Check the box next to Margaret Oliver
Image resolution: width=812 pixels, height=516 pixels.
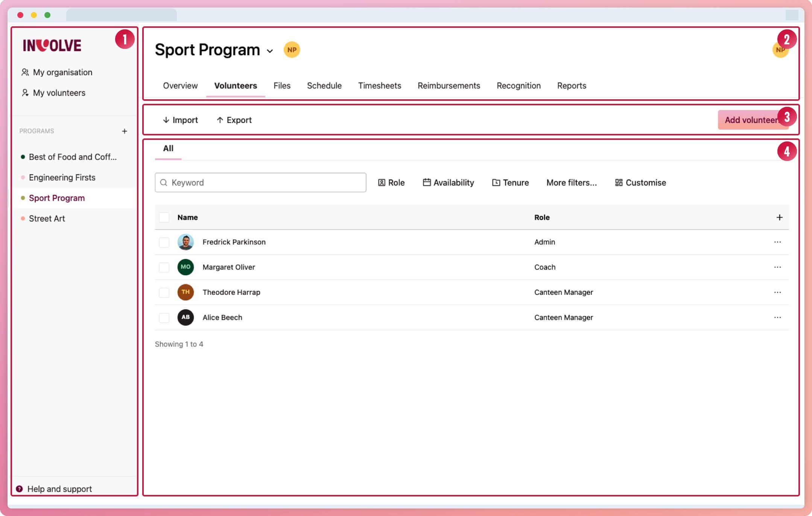click(164, 267)
